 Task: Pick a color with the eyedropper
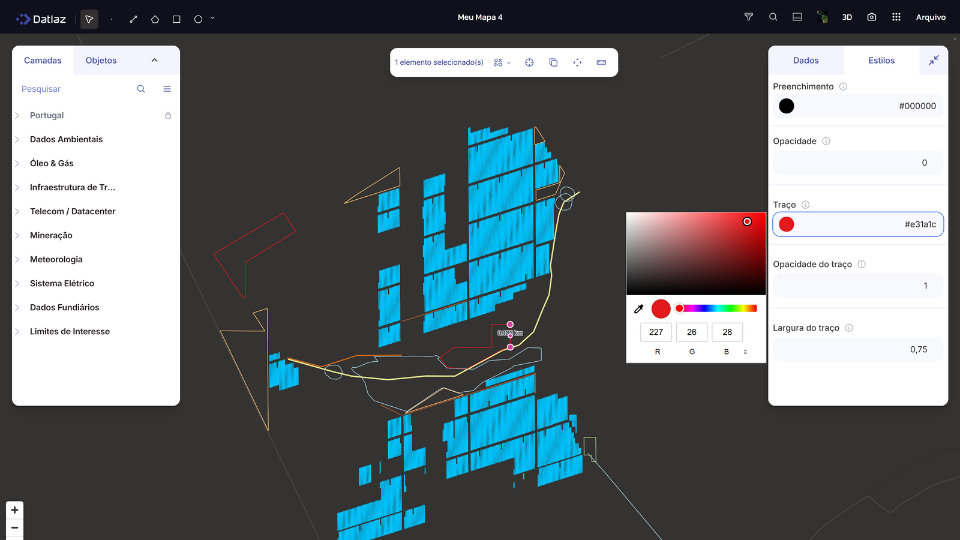[639, 309]
